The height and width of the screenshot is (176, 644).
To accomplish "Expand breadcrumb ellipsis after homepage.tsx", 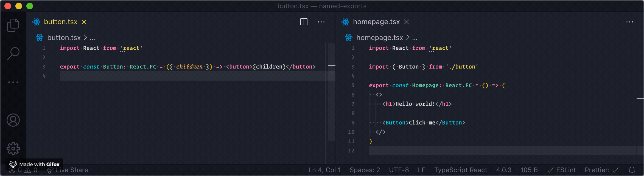I will coord(415,38).
